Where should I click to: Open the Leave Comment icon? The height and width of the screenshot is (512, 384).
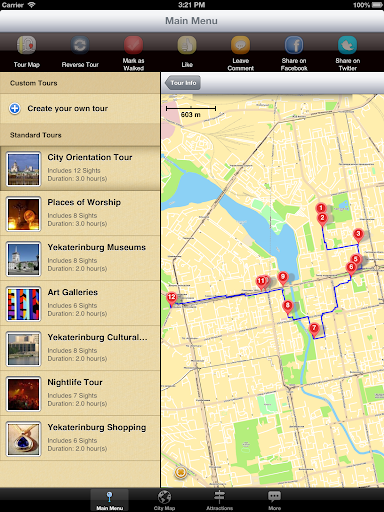[x=240, y=45]
